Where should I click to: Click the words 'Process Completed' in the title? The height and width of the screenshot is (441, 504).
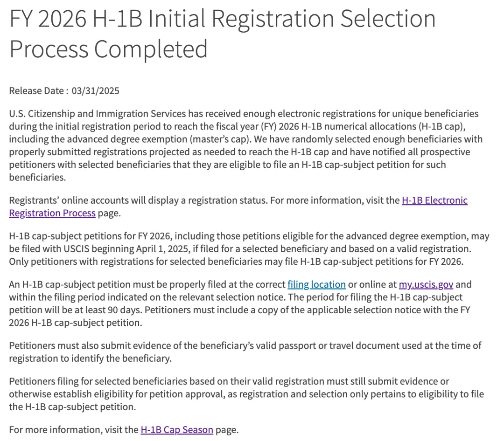[108, 48]
